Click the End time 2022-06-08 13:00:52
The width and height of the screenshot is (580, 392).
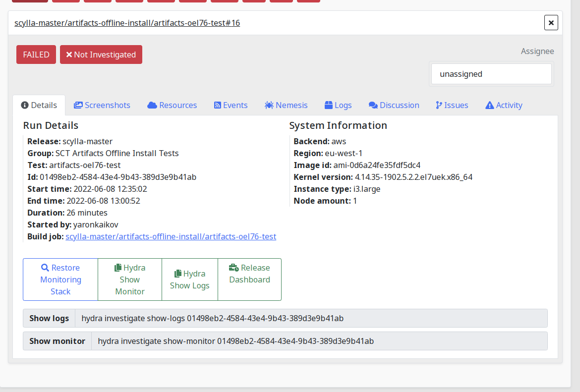click(x=84, y=200)
